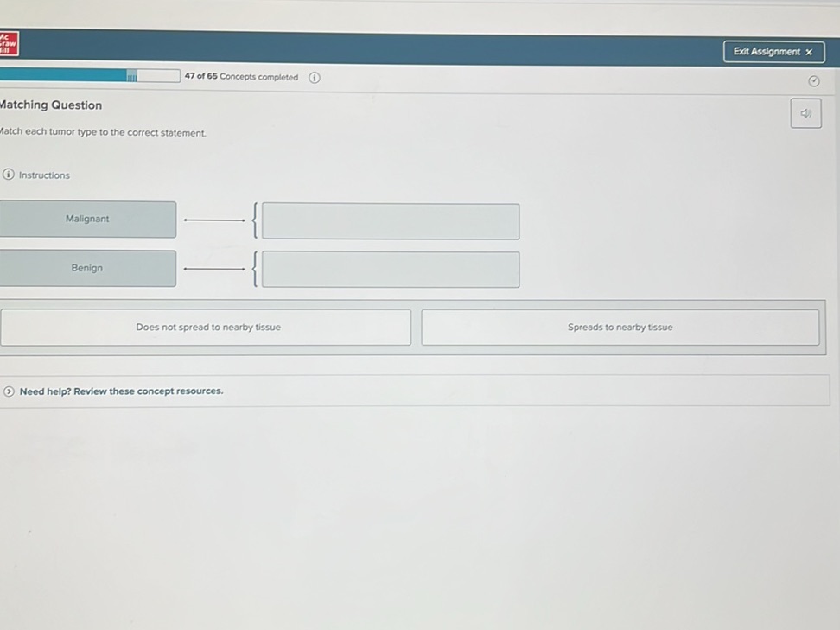Click the speaker read-aloud icon
The height and width of the screenshot is (630, 840).
click(x=805, y=113)
